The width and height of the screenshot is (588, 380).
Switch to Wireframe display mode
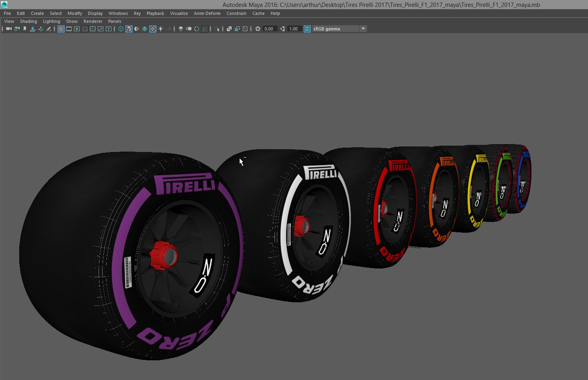121,29
